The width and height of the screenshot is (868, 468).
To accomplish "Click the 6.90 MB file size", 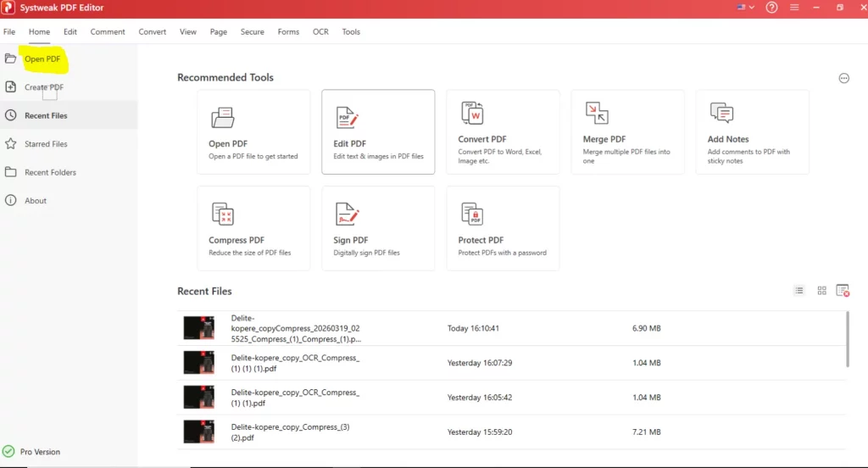I will click(647, 328).
